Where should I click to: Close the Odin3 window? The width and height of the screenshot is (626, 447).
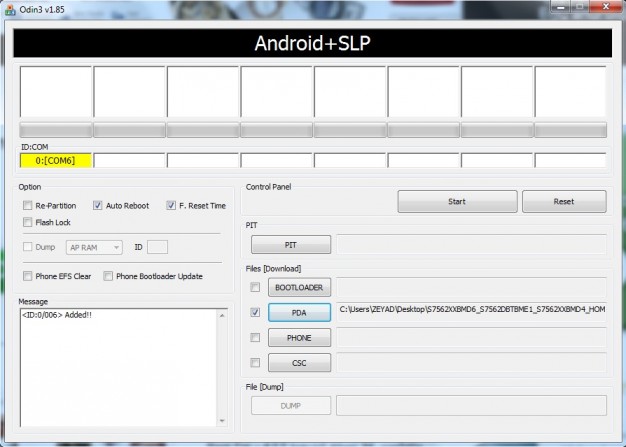click(606, 6)
